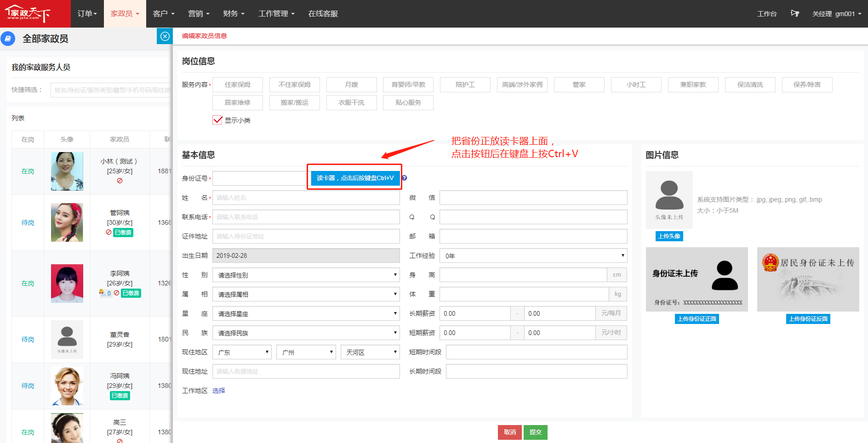Select 小时工 service option
Viewport: 868px width, 443px height.
pyautogui.click(x=636, y=85)
